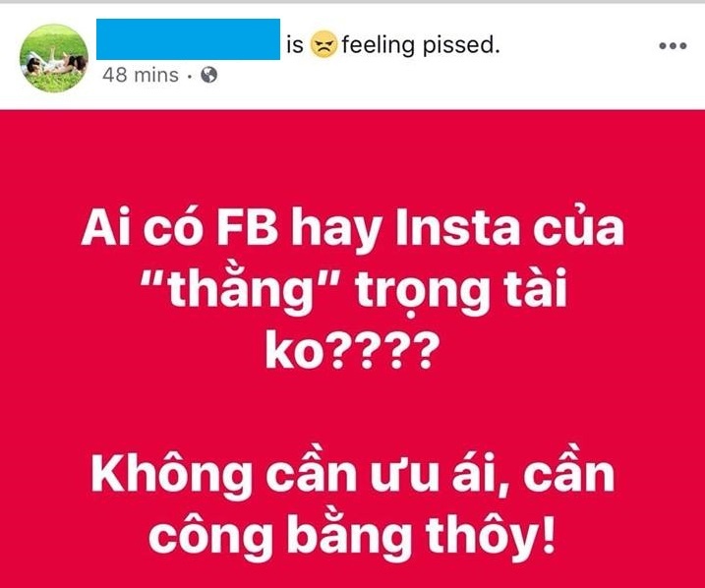The height and width of the screenshot is (588, 705).
Task: Click the line 'Ai có FB hay Insta của'
Action: (352, 230)
